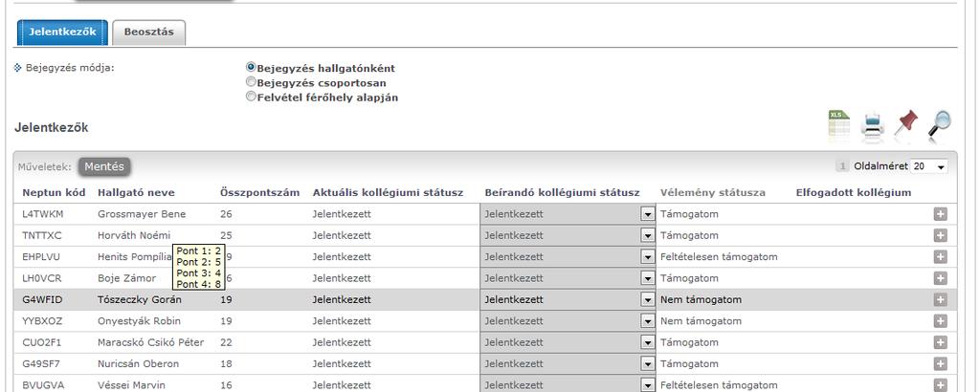
Task: Open Beírandó státusz dropdown for Nuricsán Oberon
Action: 648,363
